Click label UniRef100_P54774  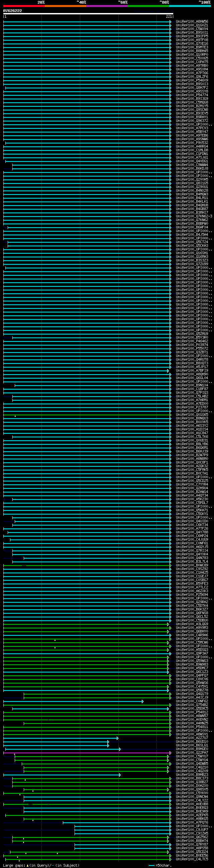coord(192,96)
